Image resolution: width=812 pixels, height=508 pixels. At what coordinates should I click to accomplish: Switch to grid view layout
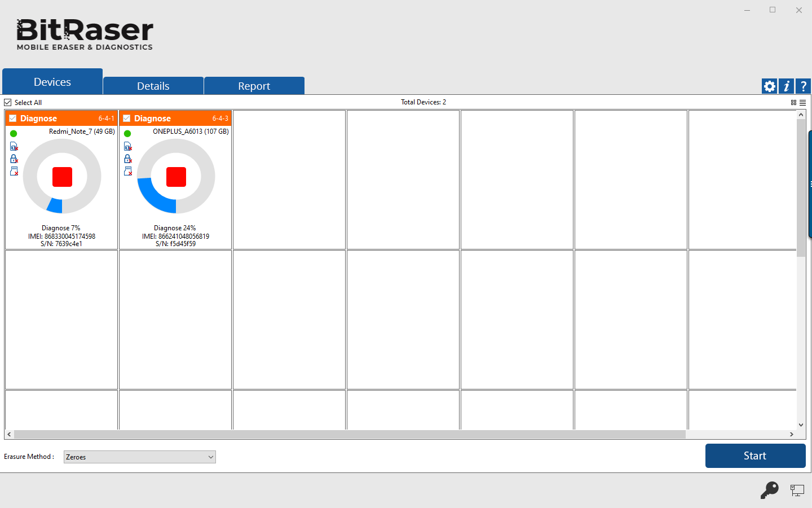pos(793,103)
